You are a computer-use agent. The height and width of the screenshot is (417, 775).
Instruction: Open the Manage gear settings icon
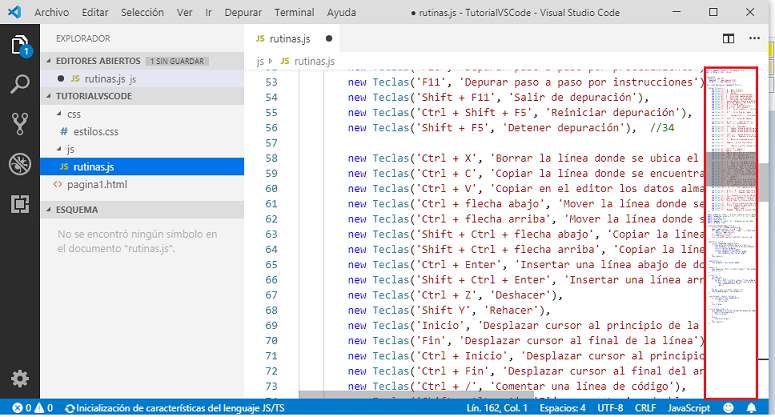point(20,378)
